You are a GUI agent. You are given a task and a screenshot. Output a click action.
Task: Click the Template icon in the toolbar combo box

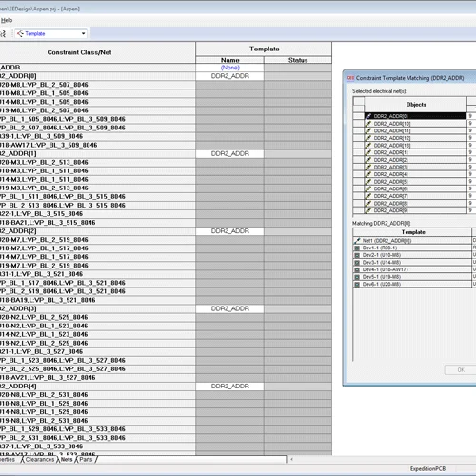pyautogui.click(x=20, y=33)
